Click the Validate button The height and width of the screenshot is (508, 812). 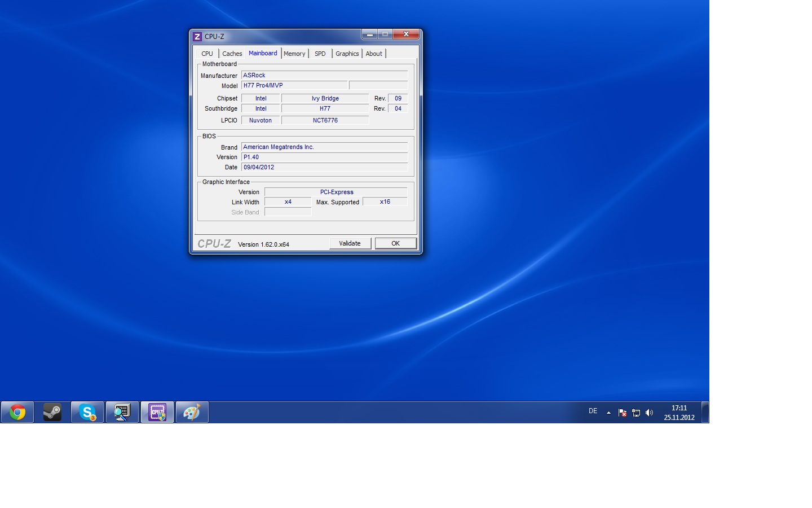(x=350, y=243)
